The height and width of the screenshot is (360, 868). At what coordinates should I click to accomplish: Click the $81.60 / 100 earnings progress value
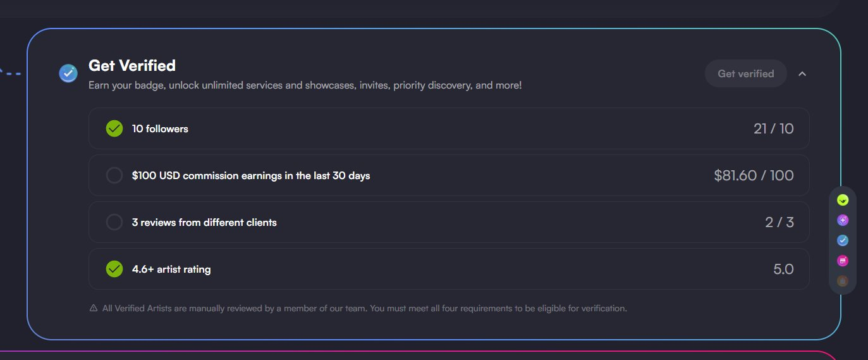pyautogui.click(x=754, y=175)
